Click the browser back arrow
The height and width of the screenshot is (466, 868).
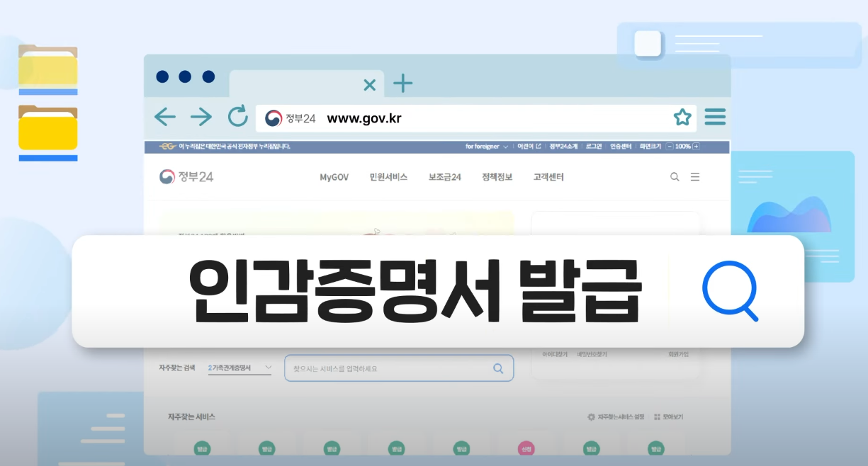165,117
